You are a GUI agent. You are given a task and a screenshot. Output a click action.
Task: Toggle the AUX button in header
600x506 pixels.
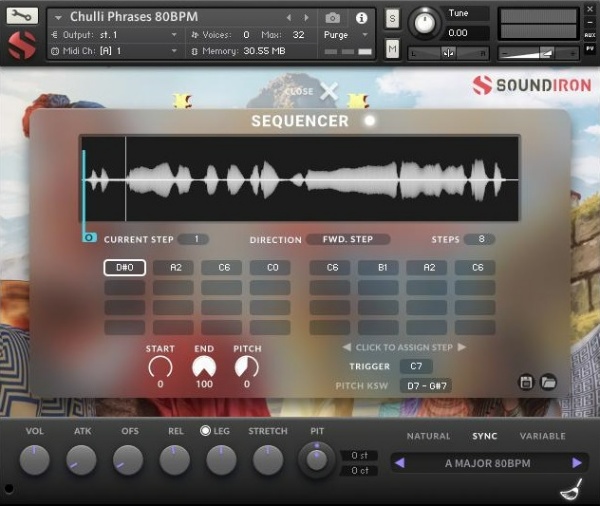pos(590,35)
